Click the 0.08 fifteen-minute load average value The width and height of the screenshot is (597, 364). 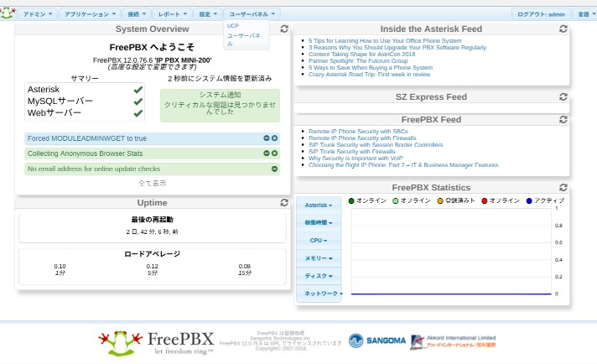click(x=245, y=266)
